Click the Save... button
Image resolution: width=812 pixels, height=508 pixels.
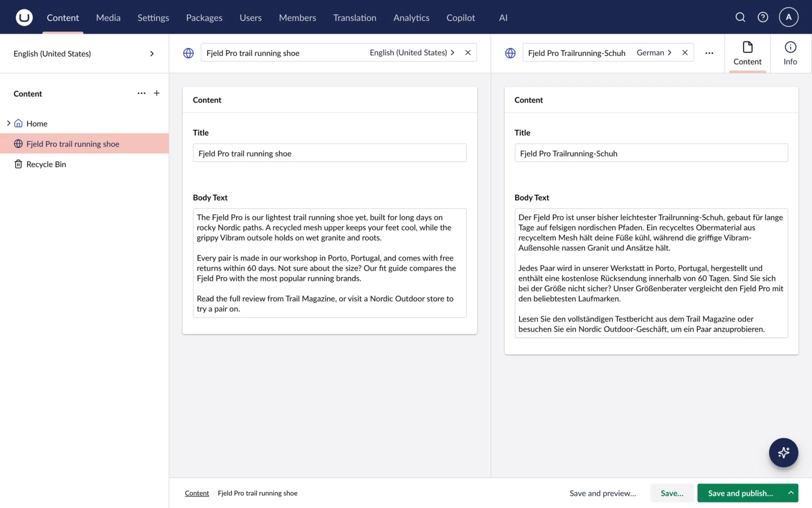click(x=672, y=493)
